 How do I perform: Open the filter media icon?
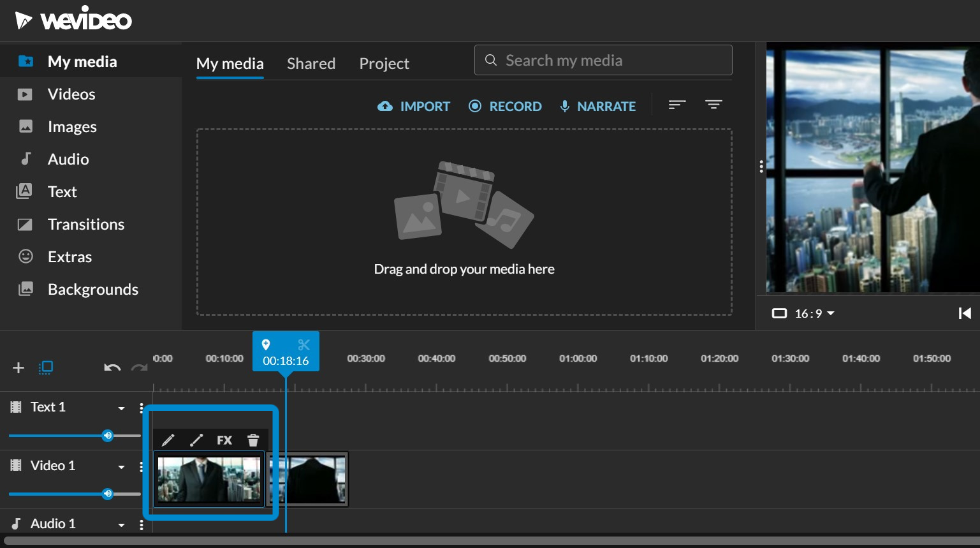coord(713,105)
